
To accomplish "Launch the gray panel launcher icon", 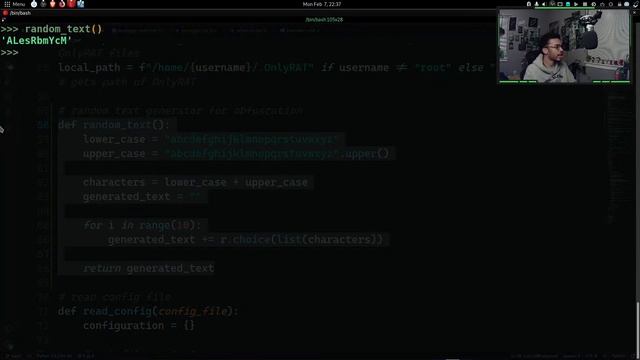I will (x=43, y=4).
